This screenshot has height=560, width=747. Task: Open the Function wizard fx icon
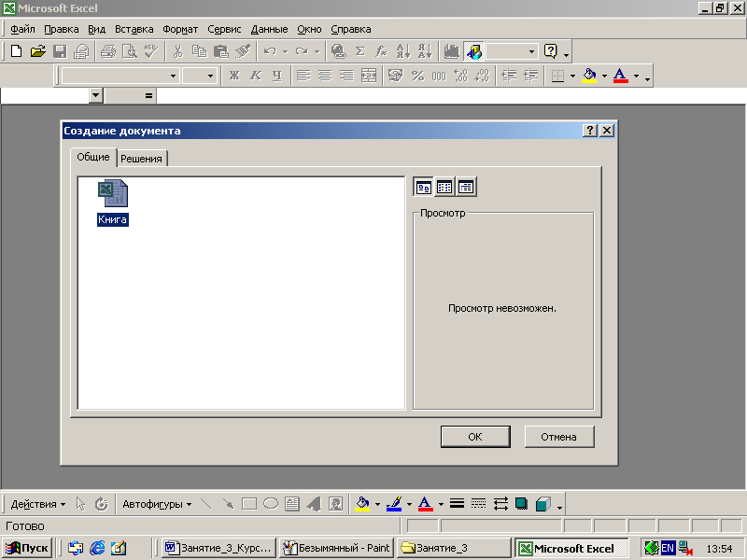[381, 51]
